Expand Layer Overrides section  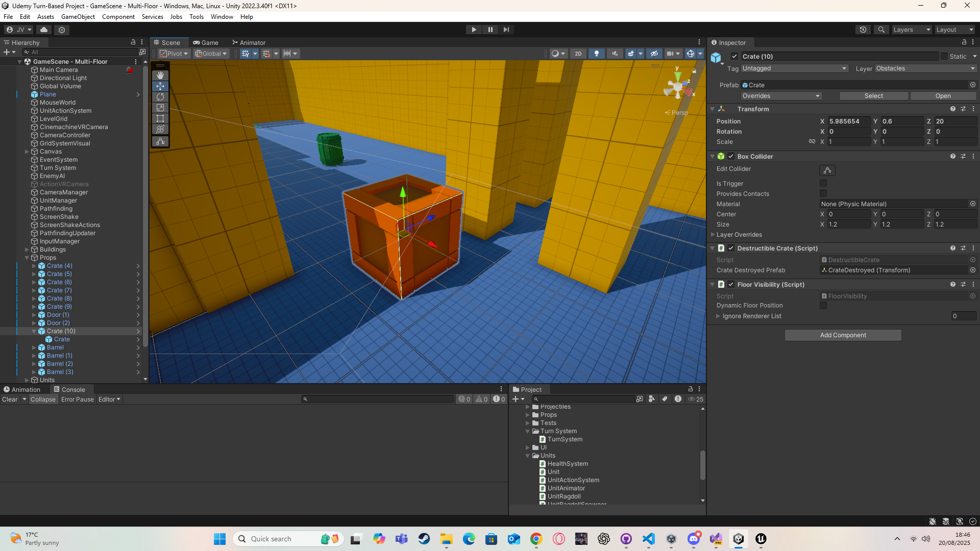(x=713, y=235)
